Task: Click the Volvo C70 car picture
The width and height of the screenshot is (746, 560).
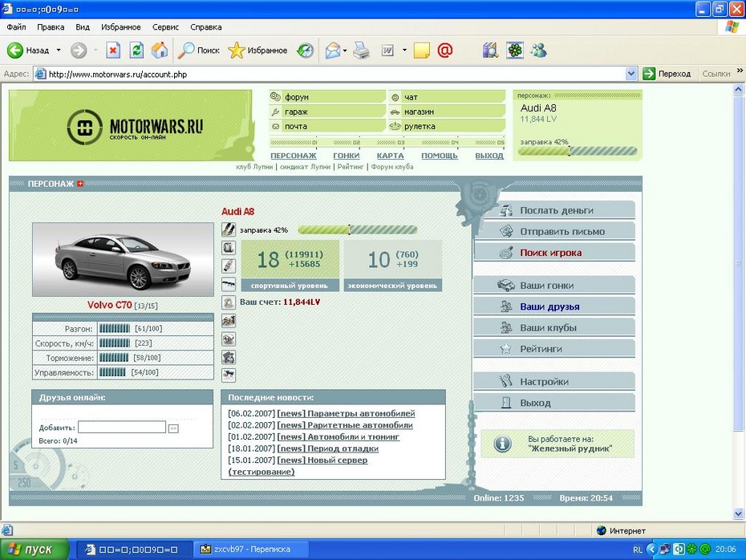Action: [124, 259]
